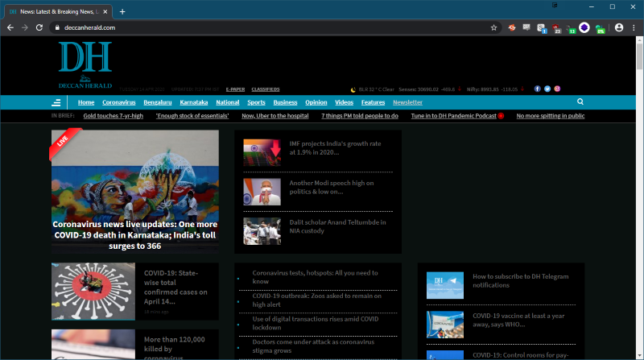Click the grey monitor-shaped extension icon
The height and width of the screenshot is (360, 644).
(x=526, y=27)
